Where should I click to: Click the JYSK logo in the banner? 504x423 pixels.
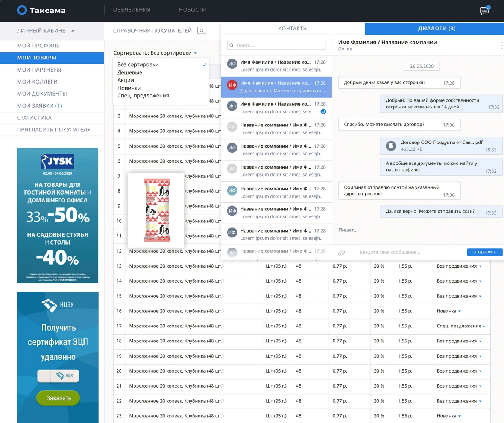click(58, 161)
